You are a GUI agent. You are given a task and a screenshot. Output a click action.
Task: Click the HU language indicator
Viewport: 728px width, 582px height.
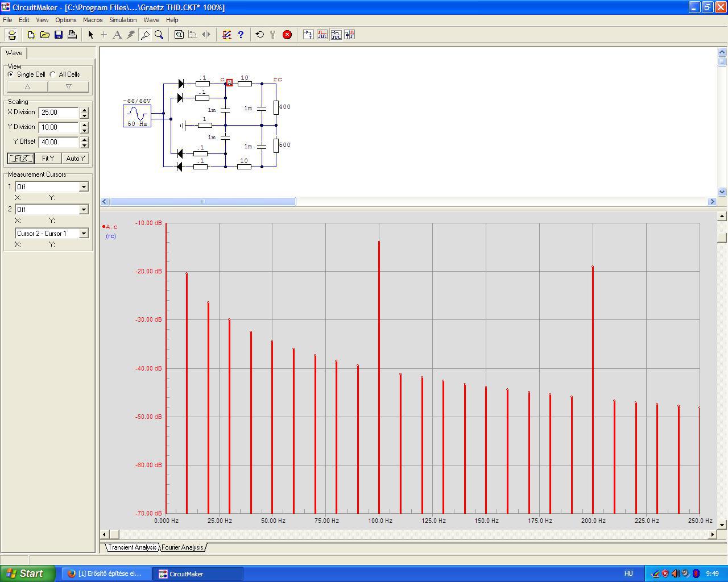628,573
